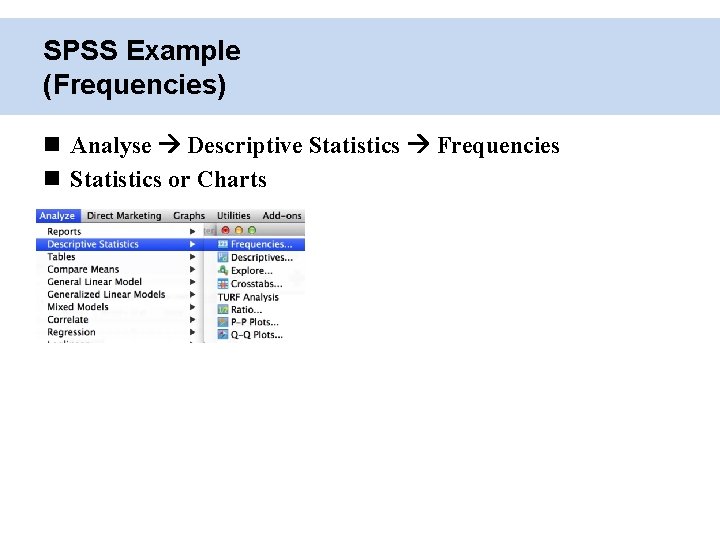
Task: Open the Add-ons menu
Action: [282, 215]
